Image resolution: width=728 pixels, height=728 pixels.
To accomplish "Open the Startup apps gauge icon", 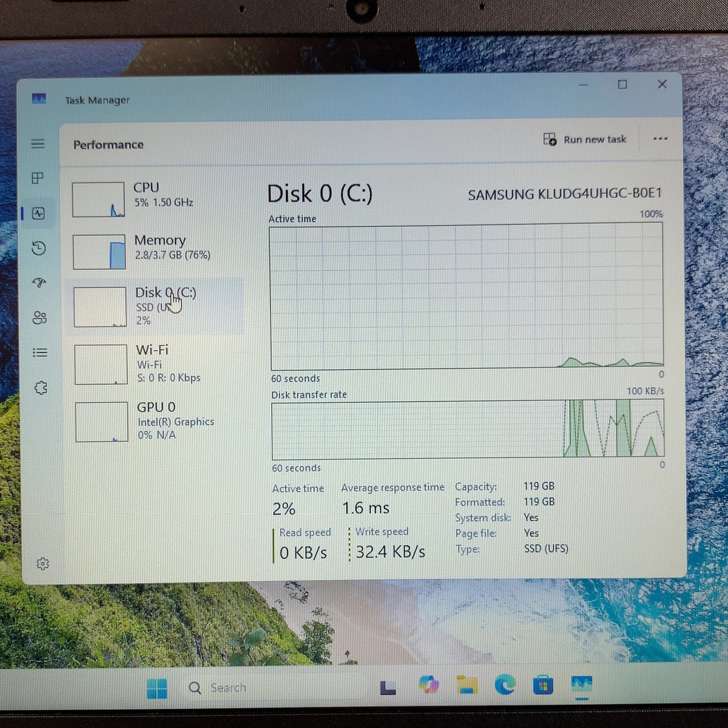I will click(39, 283).
